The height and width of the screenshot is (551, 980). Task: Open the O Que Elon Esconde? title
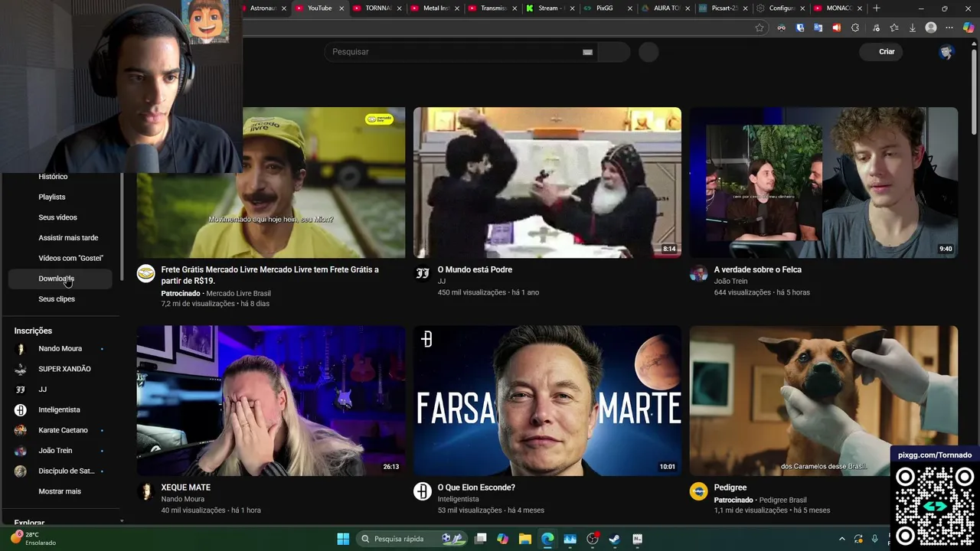(x=476, y=487)
